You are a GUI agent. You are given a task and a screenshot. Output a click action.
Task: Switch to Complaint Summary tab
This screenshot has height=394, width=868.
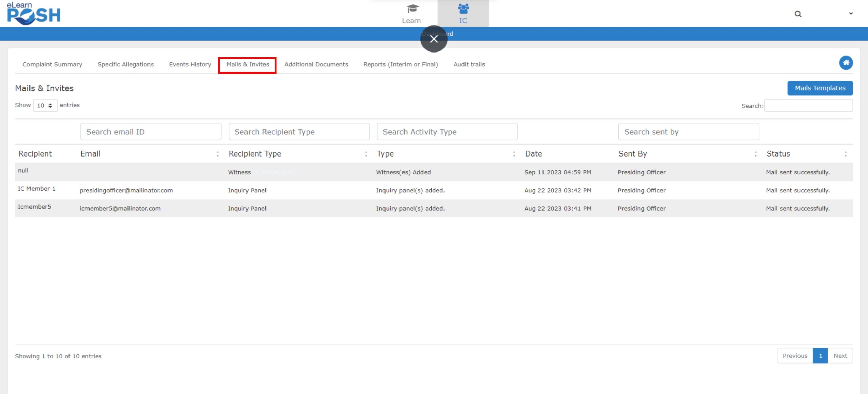tap(52, 64)
